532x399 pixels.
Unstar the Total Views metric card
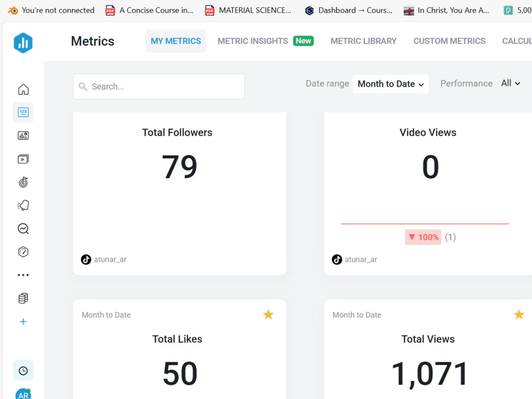[x=519, y=314]
